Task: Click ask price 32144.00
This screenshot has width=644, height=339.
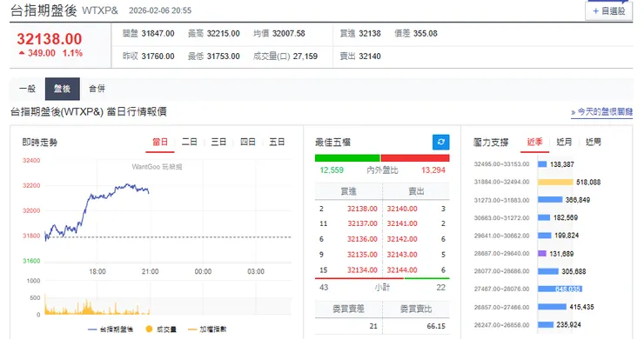Action: 402,270
